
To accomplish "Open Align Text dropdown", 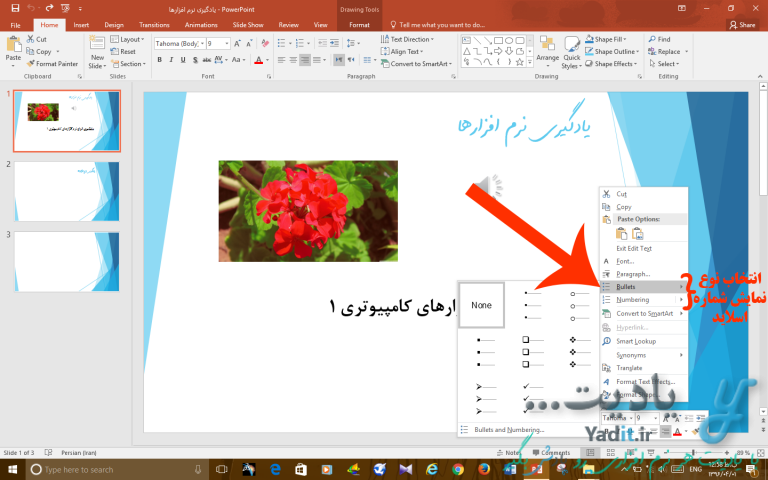I will pyautogui.click(x=402, y=51).
